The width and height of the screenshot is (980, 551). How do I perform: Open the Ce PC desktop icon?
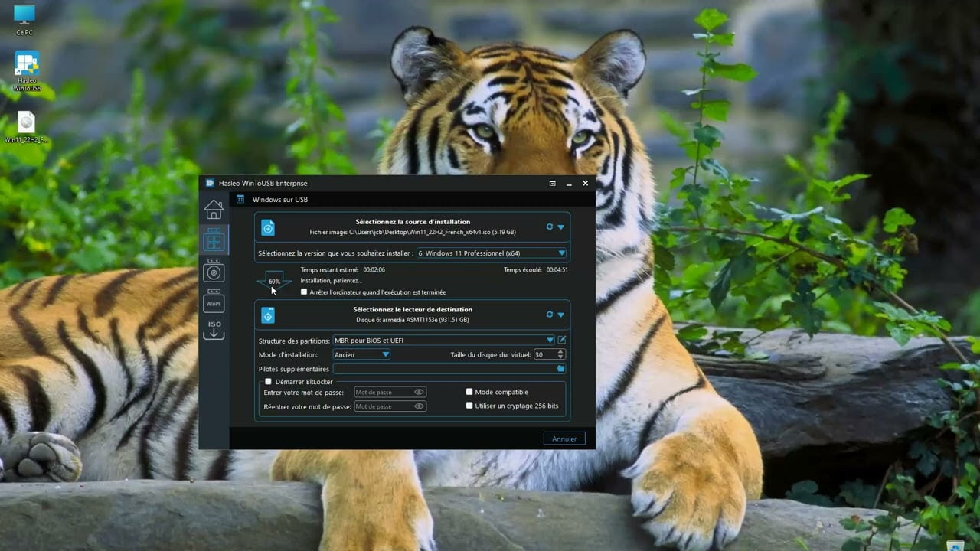(24, 15)
